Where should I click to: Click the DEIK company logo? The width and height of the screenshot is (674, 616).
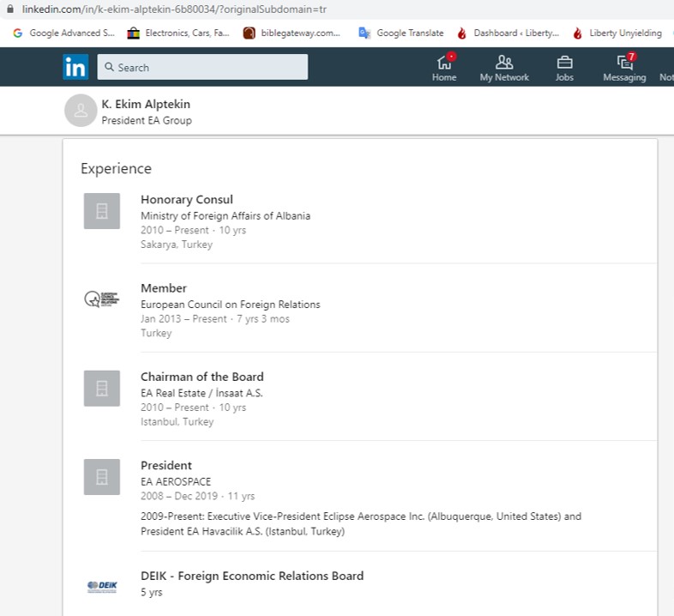pyautogui.click(x=102, y=586)
